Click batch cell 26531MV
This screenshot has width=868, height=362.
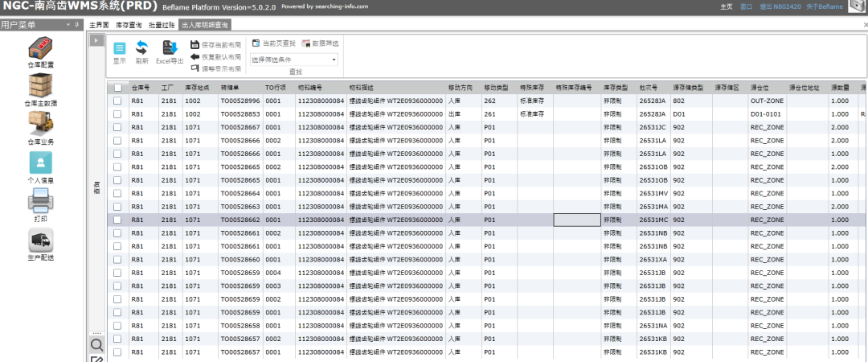653,194
